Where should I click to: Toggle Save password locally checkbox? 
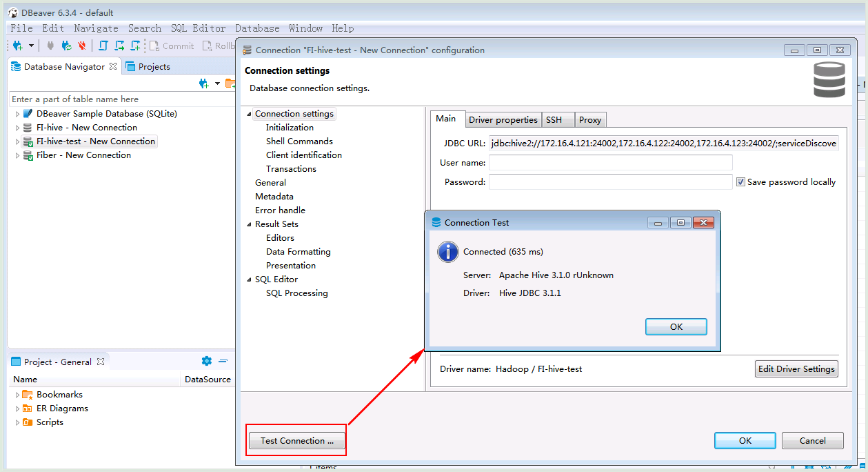[740, 182]
